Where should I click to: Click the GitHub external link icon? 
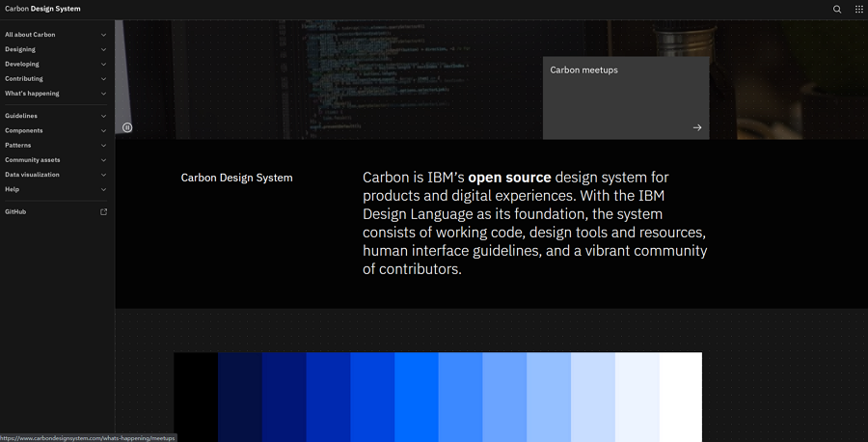[103, 211]
